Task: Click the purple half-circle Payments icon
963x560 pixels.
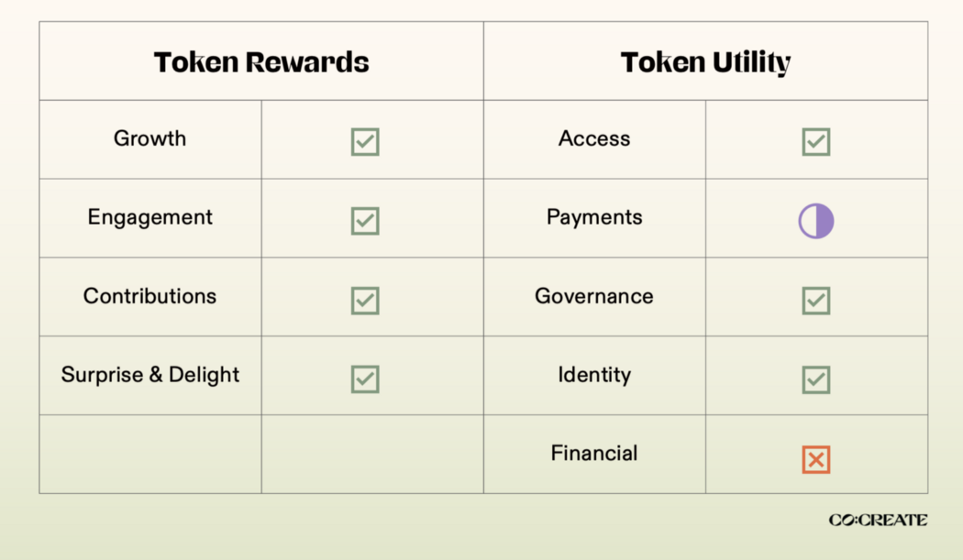Action: pyautogui.click(x=815, y=221)
